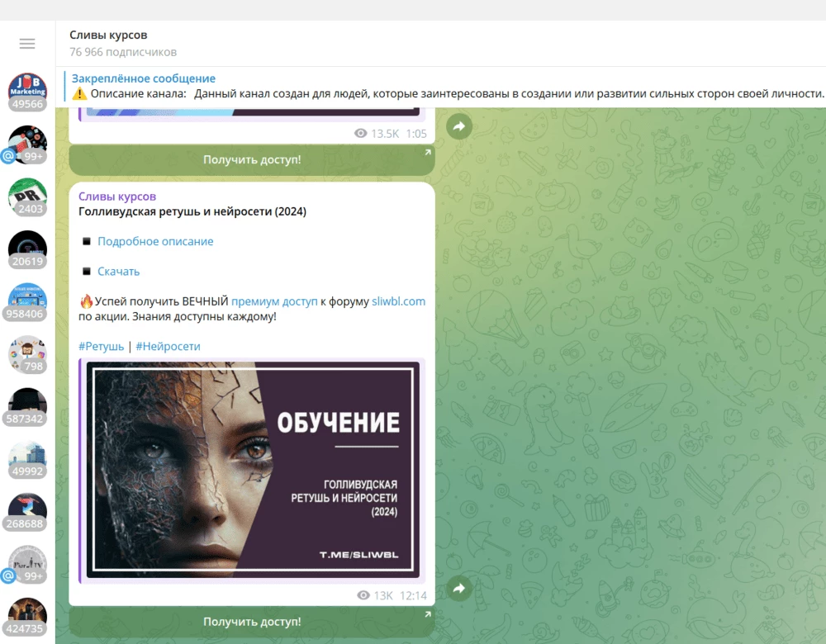This screenshot has height=644, width=826.
Task: Click Получить доступ! below the 12:14 post
Action: pyautogui.click(x=252, y=622)
